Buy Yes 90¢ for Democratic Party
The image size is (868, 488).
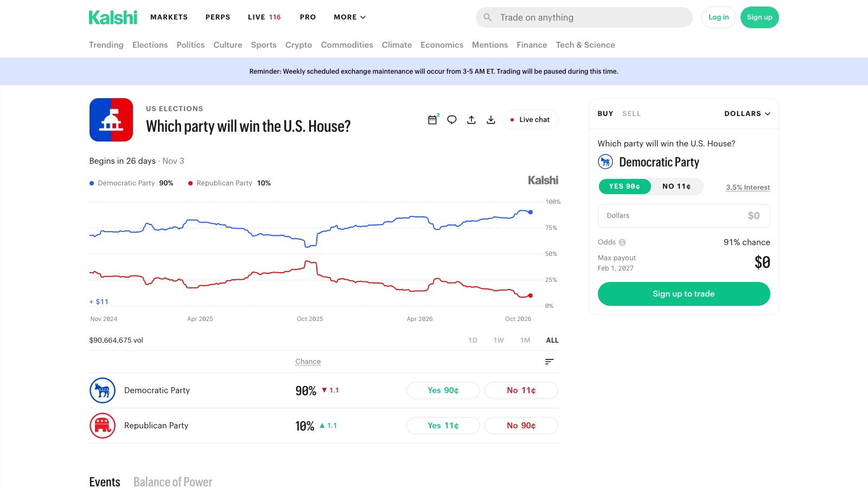[x=443, y=390]
